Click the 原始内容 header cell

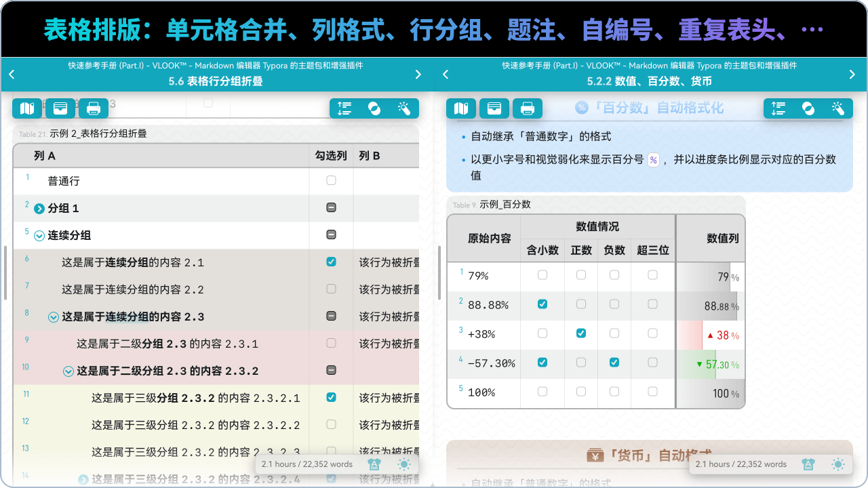[484, 238]
